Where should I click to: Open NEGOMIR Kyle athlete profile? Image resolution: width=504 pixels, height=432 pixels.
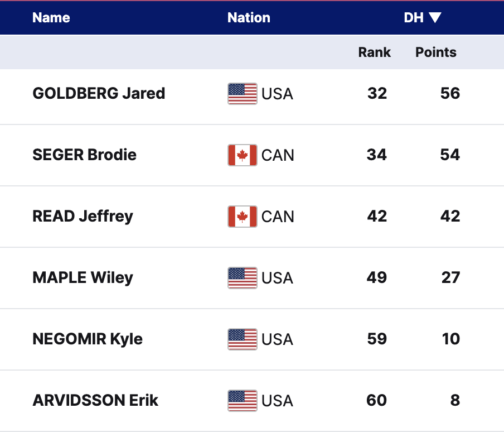click(88, 339)
